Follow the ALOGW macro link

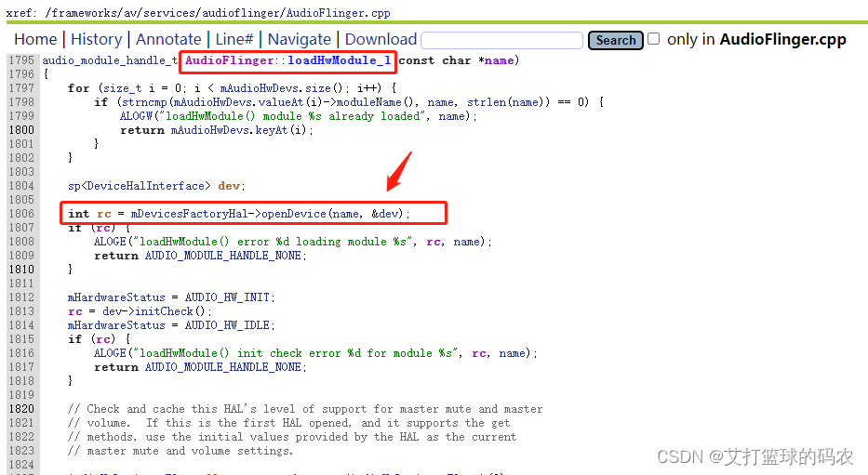pyautogui.click(x=136, y=116)
